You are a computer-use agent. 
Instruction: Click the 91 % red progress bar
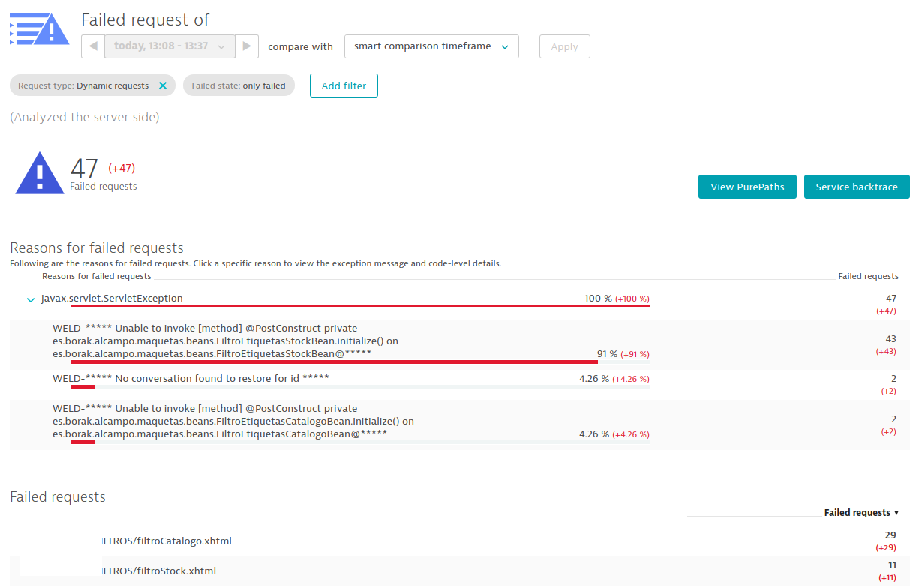334,361
